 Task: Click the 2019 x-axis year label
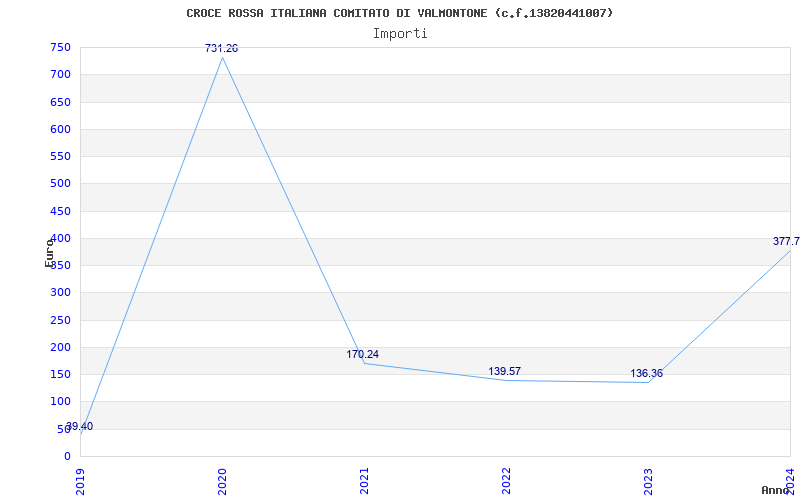point(80,481)
